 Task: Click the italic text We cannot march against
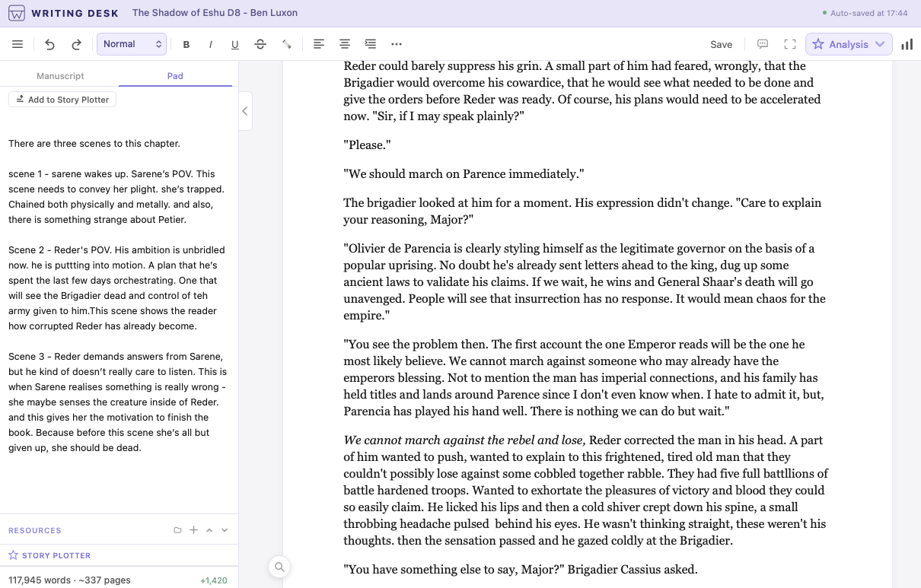coord(464,440)
